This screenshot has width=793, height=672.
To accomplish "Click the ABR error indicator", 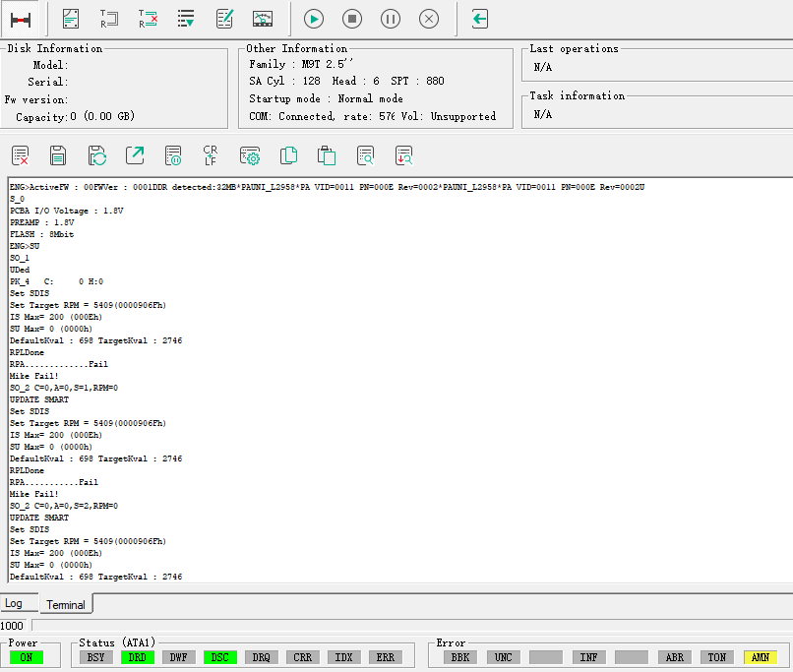I will click(x=675, y=657).
